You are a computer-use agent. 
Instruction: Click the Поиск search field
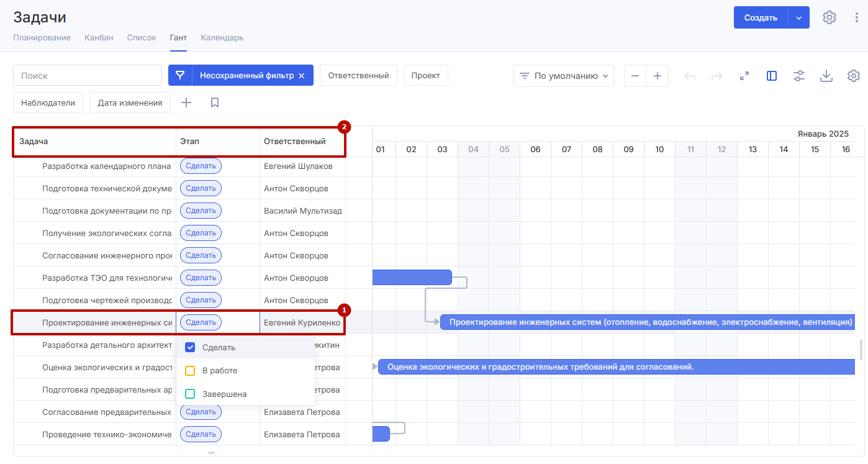88,75
